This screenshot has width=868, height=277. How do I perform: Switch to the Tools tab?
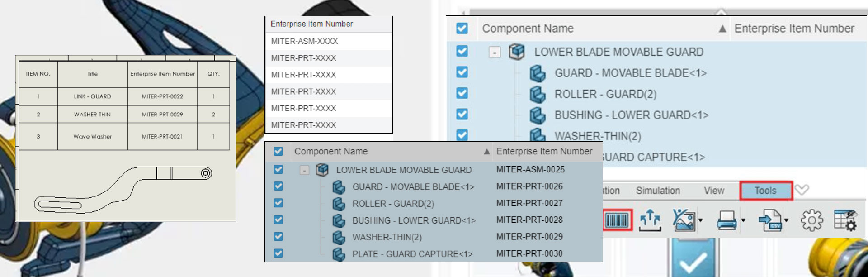click(x=765, y=191)
